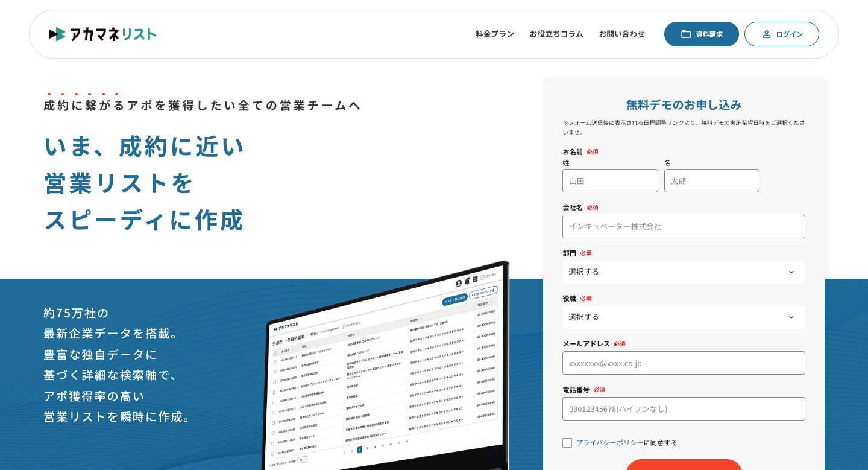This screenshot has height=470, width=868.
Task: Click the chevron arrow in 部門 field
Action: click(791, 272)
